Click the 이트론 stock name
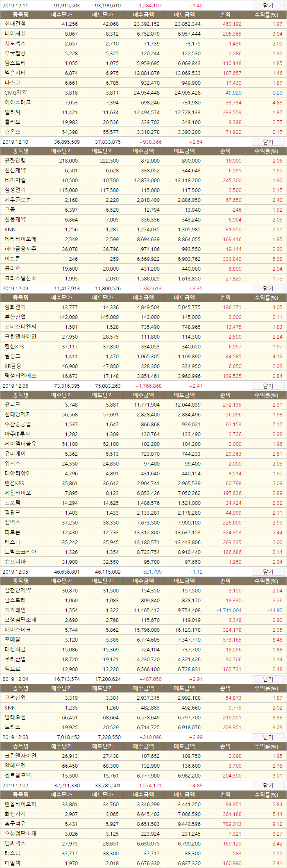 [x=12, y=259]
